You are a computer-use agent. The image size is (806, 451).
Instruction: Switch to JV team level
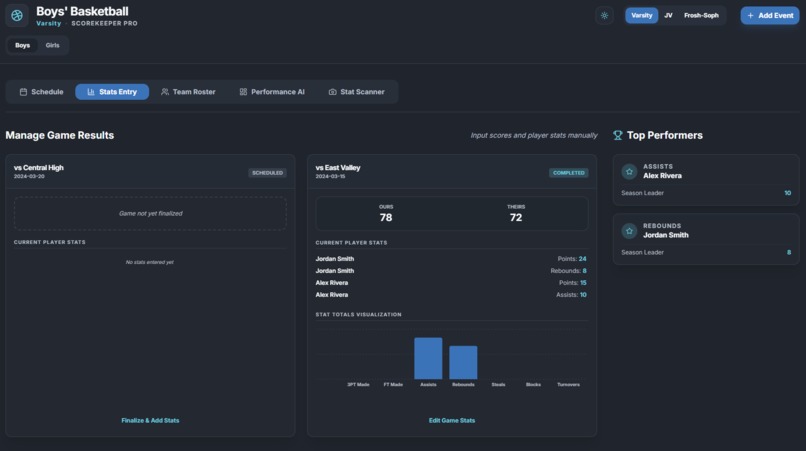pos(668,15)
